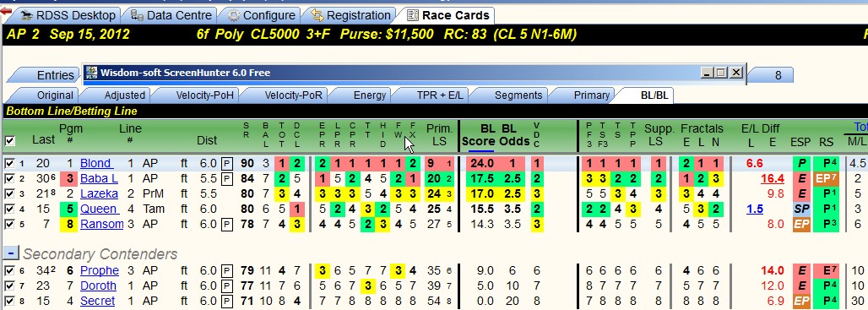Click the P surface icon in Doroth row

(227, 286)
